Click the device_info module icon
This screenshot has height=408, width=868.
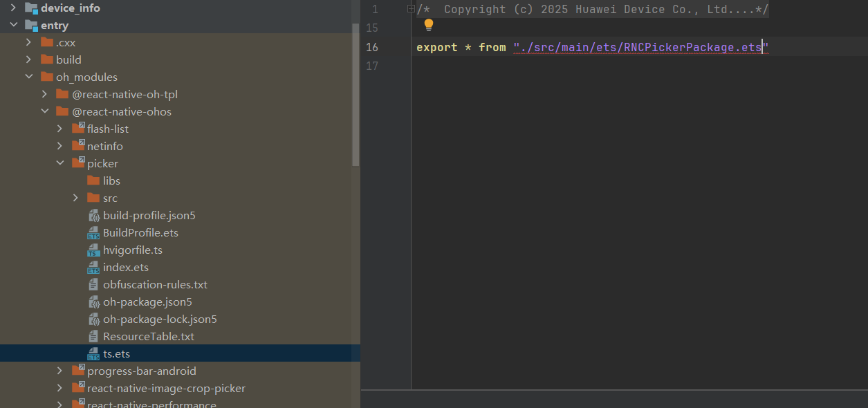(31, 8)
